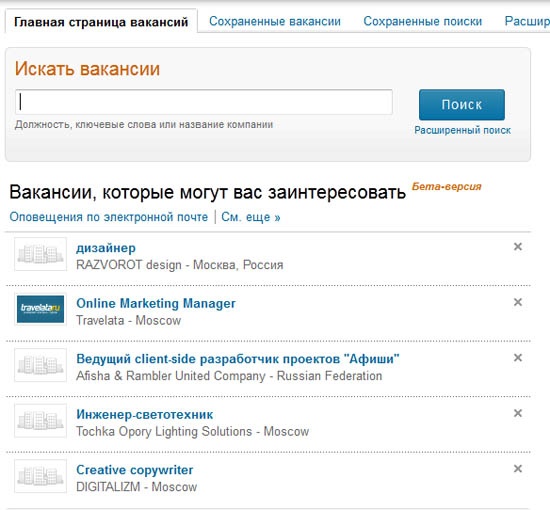Open Оповещения по электронной почте link
The width and height of the screenshot is (550, 510).
point(109,217)
